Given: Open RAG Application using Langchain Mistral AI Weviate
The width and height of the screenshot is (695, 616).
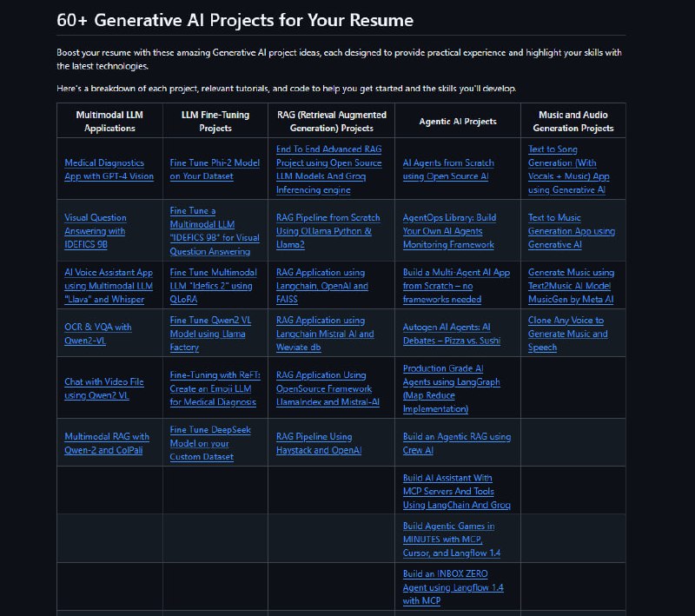Looking at the screenshot, I should click(x=325, y=334).
